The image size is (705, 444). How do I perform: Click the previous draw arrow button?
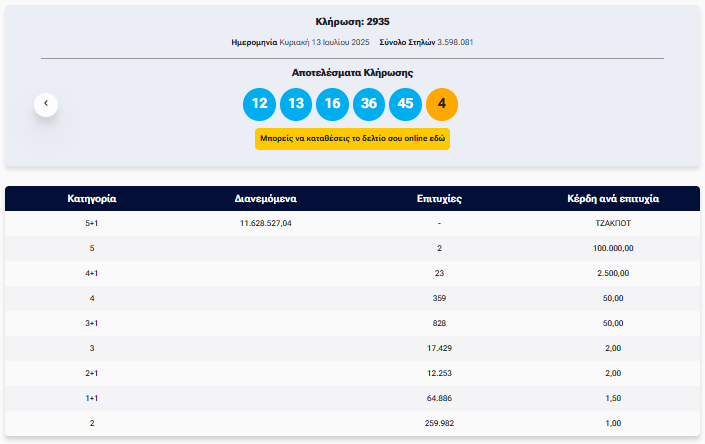tap(45, 104)
